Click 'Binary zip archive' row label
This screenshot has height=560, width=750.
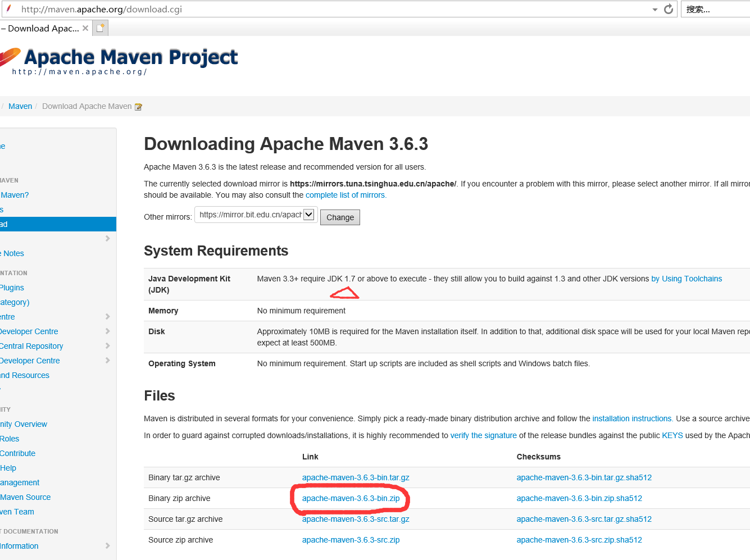tap(179, 498)
